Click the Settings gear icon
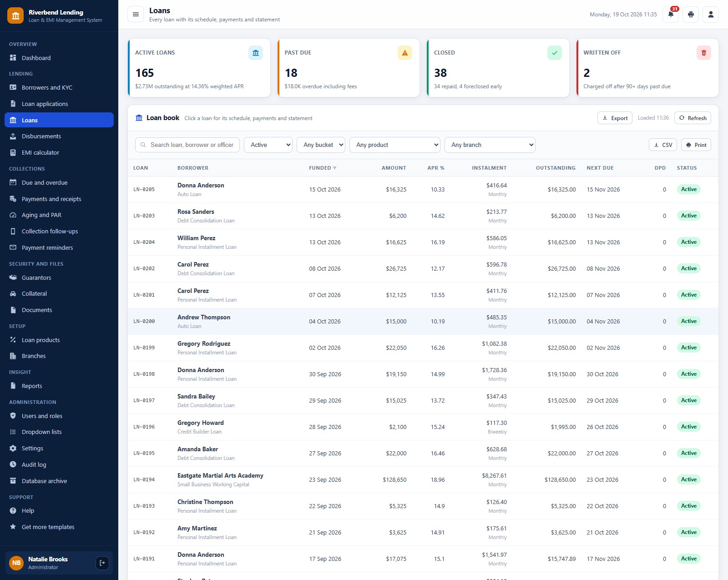Screen dimensions: 728x580 coord(13,448)
